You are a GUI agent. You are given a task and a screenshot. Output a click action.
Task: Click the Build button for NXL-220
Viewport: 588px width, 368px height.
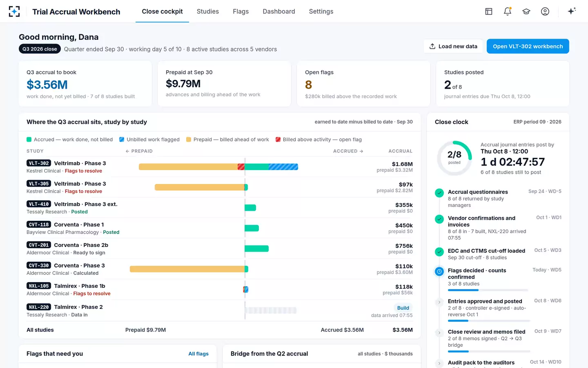coord(403,308)
